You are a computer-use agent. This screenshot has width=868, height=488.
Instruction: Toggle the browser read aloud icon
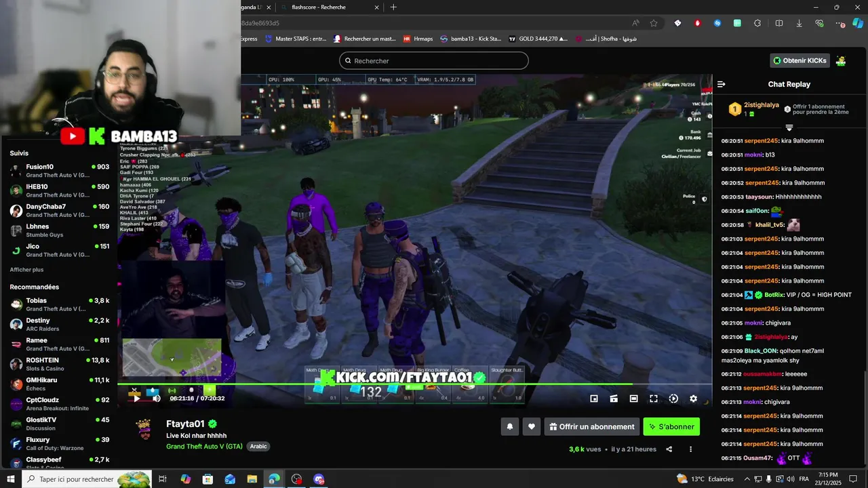point(635,23)
